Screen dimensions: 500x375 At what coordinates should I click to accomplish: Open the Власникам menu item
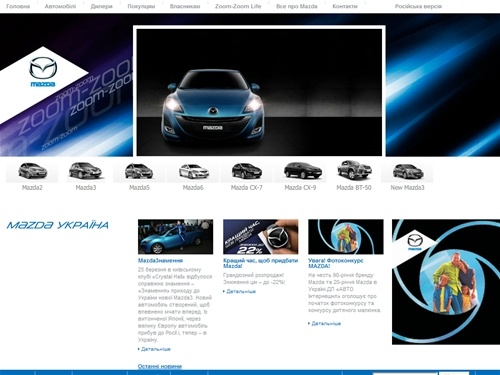coord(185,6)
